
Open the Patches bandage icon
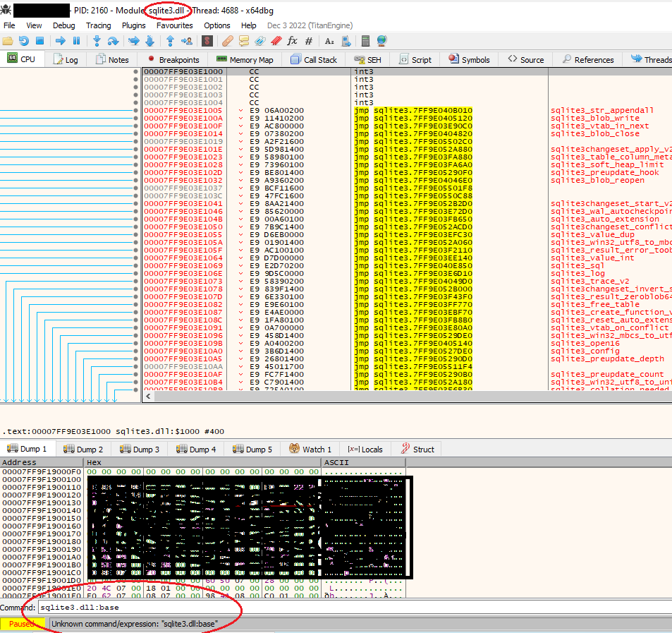[228, 41]
